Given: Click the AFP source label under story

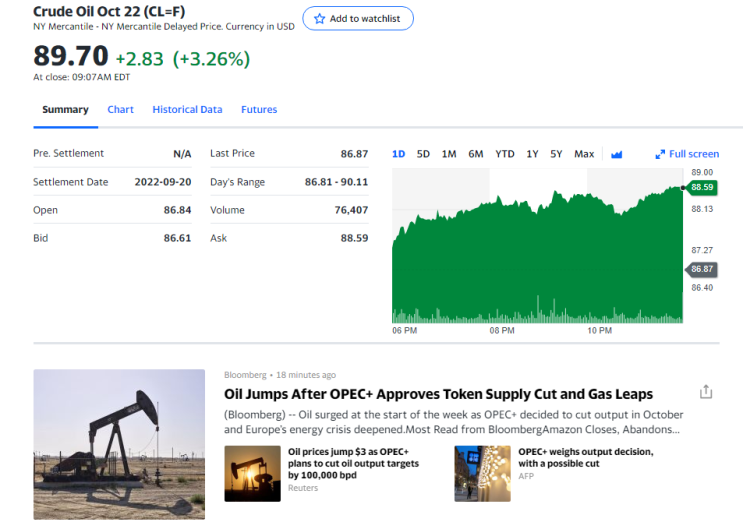Looking at the screenshot, I should 526,476.
